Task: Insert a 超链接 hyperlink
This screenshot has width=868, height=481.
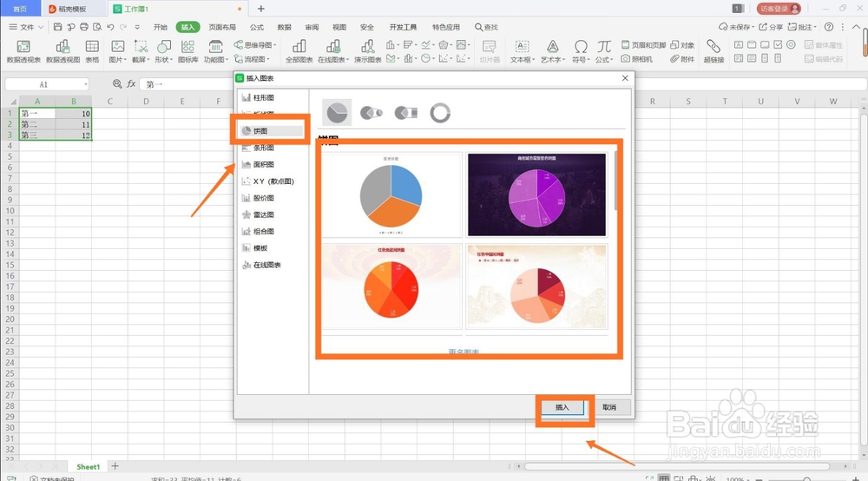Action: coord(713,51)
